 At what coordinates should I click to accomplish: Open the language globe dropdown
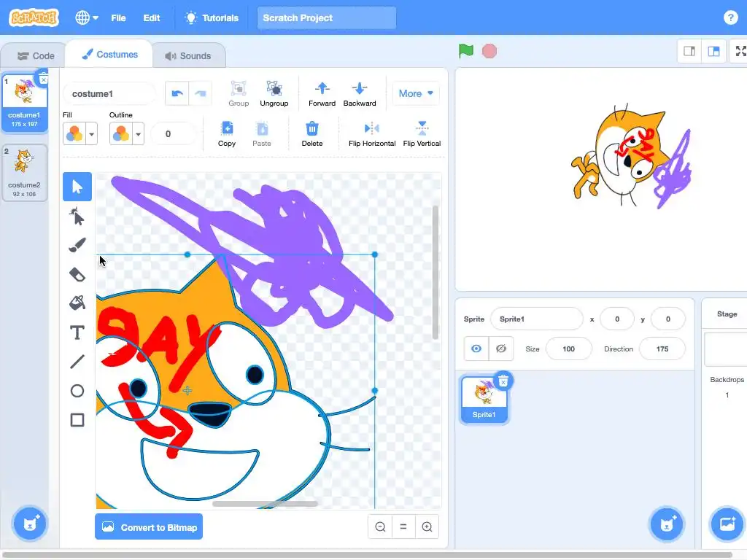point(87,17)
